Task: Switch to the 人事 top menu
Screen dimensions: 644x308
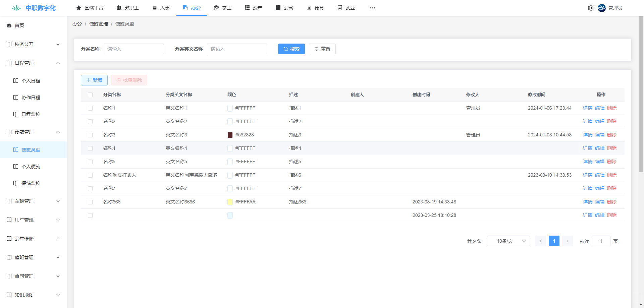Action: click(x=161, y=8)
